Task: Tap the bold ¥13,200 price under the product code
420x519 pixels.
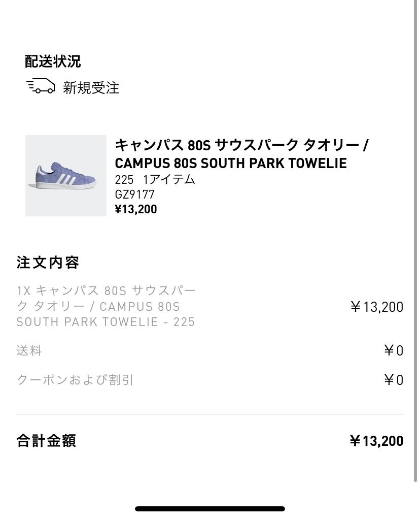Action: (x=136, y=209)
